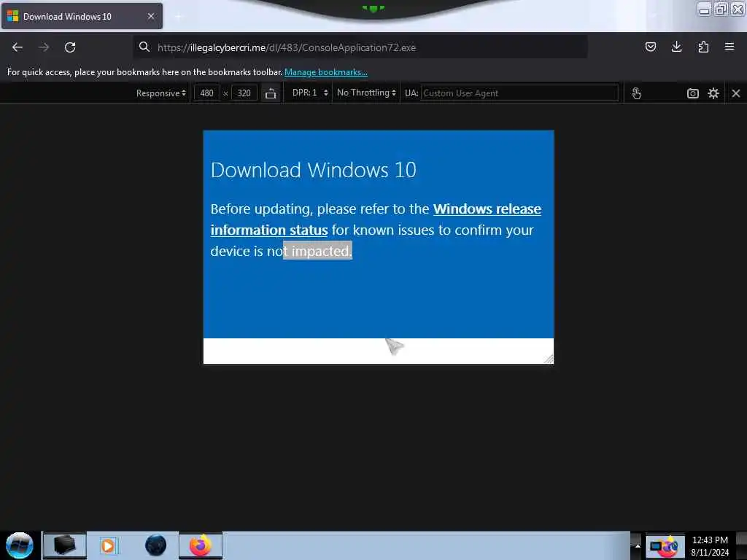This screenshot has height=560, width=747.
Task: Take a screenshot of the viewport
Action: click(693, 93)
